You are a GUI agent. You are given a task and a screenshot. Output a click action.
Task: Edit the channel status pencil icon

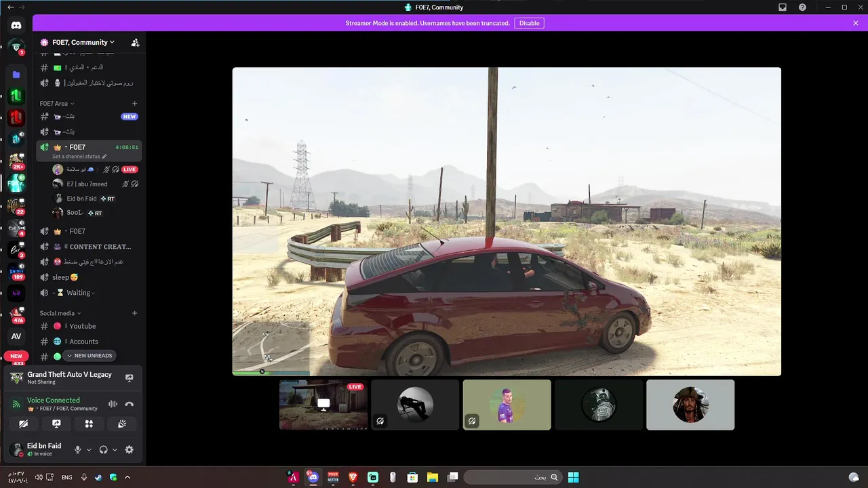104,157
